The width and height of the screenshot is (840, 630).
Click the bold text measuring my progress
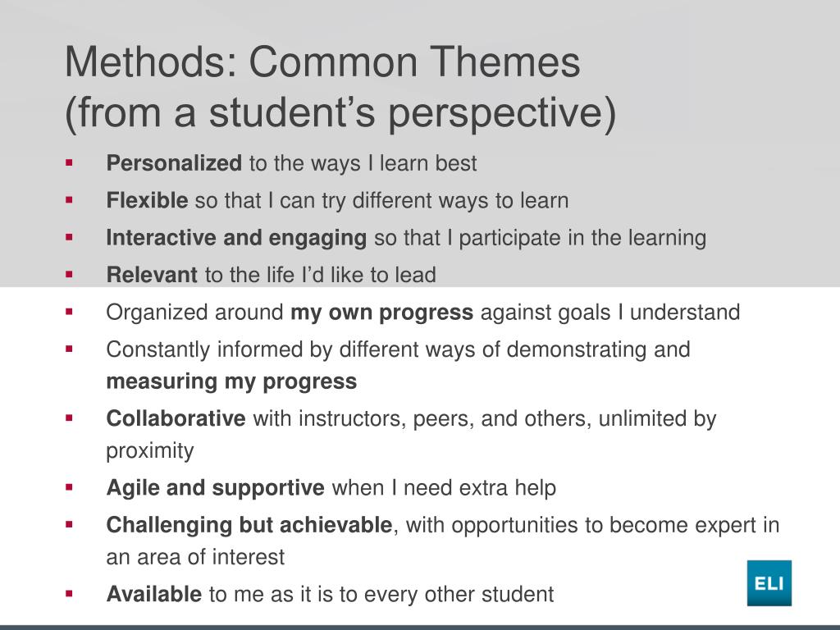click(231, 381)
